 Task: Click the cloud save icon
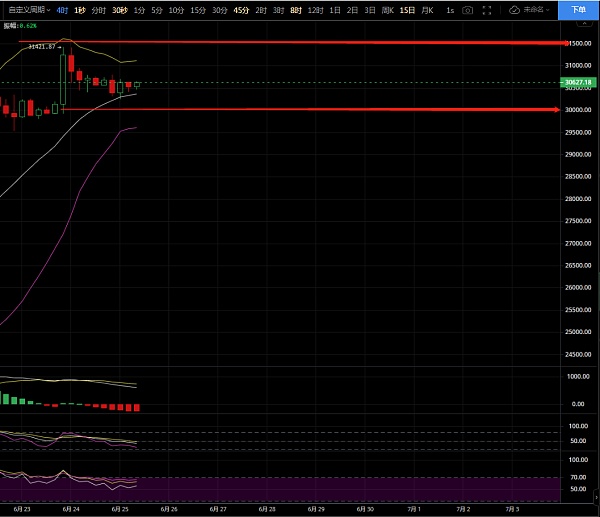click(x=514, y=9)
